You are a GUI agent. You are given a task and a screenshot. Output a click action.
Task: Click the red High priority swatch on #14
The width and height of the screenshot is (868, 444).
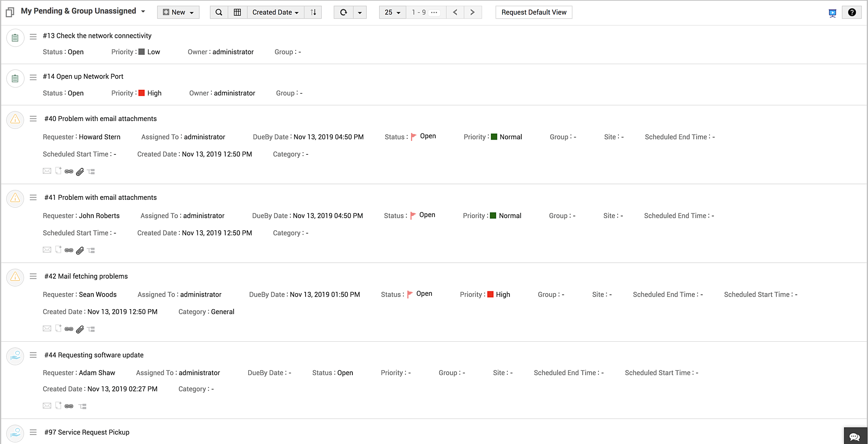pos(141,93)
